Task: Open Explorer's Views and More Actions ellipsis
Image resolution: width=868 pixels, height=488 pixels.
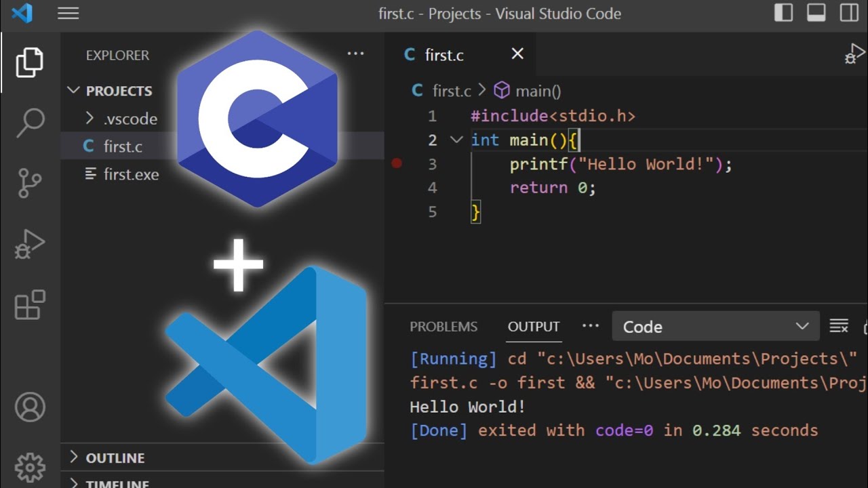Action: 356,54
